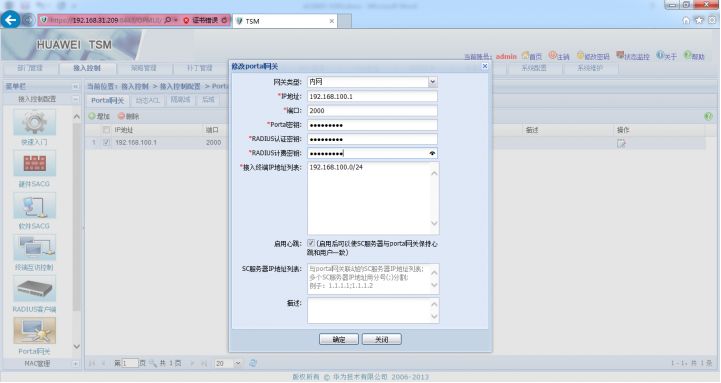The width and height of the screenshot is (721, 383).
Task: Toggle the 启用心跳 heartbeat checkbox
Action: click(x=311, y=243)
